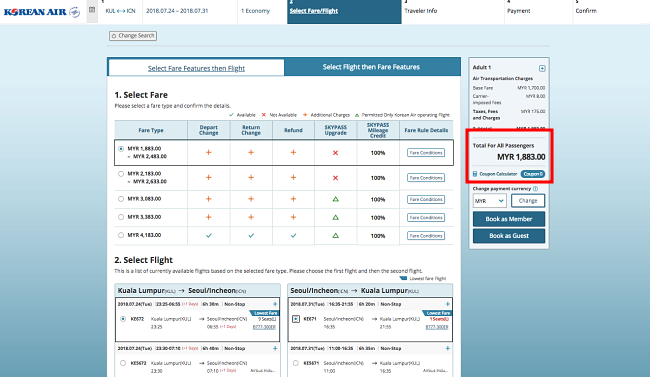650x377 pixels.
Task: Open the MYR currency dropdown
Action: (490, 201)
